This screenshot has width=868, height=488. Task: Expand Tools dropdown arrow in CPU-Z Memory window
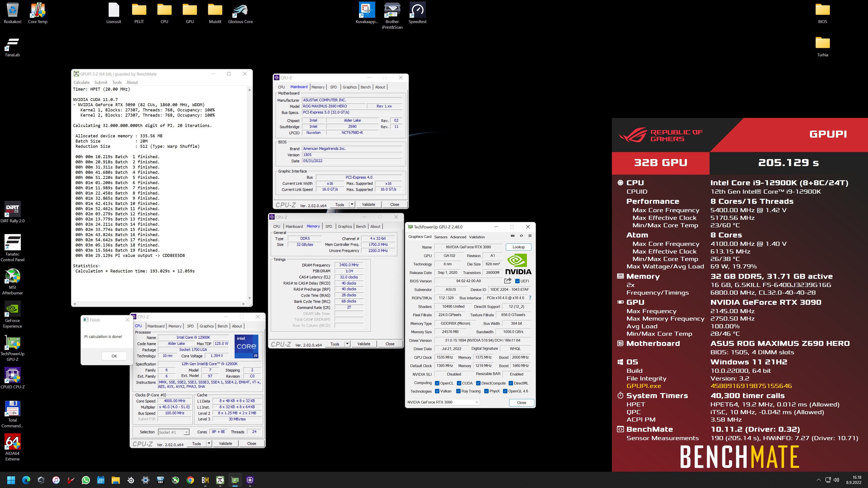point(347,343)
